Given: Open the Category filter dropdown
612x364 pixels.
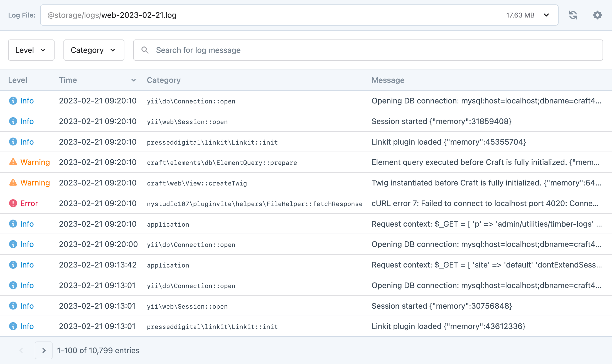Looking at the screenshot, I should point(94,50).
